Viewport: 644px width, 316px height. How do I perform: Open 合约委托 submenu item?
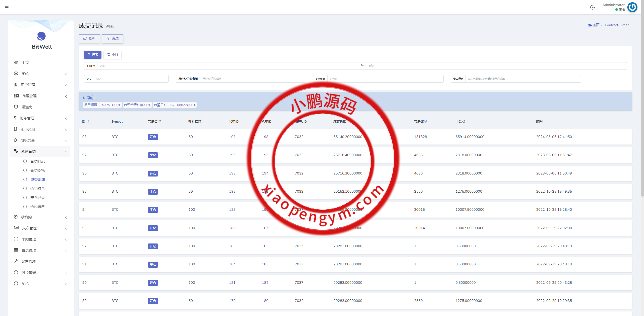[x=38, y=170]
